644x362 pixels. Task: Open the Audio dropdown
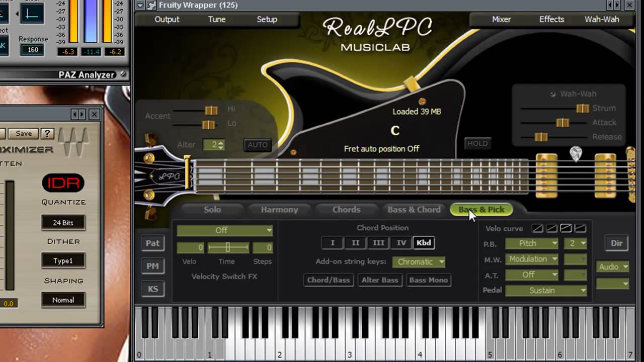612,267
